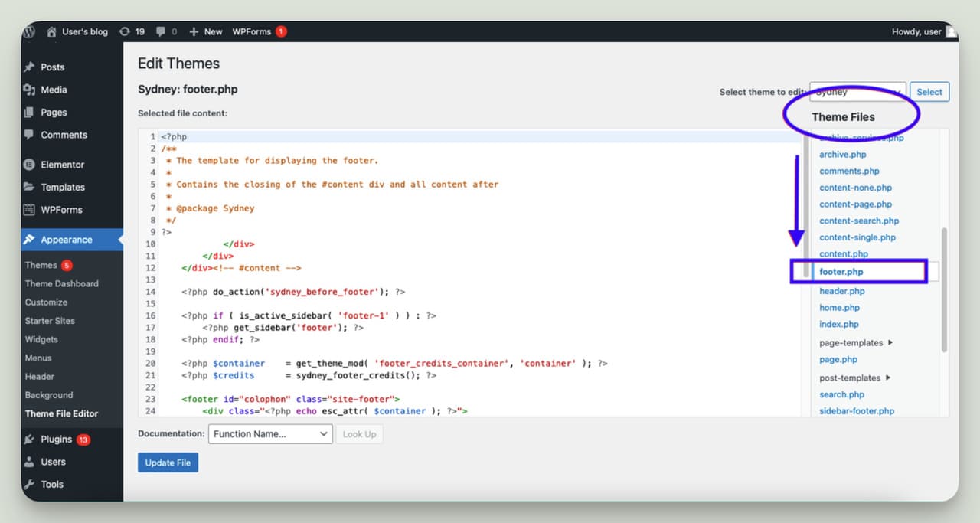The height and width of the screenshot is (523, 980).
Task: Click the home icon beside User's blog
Action: point(51,31)
